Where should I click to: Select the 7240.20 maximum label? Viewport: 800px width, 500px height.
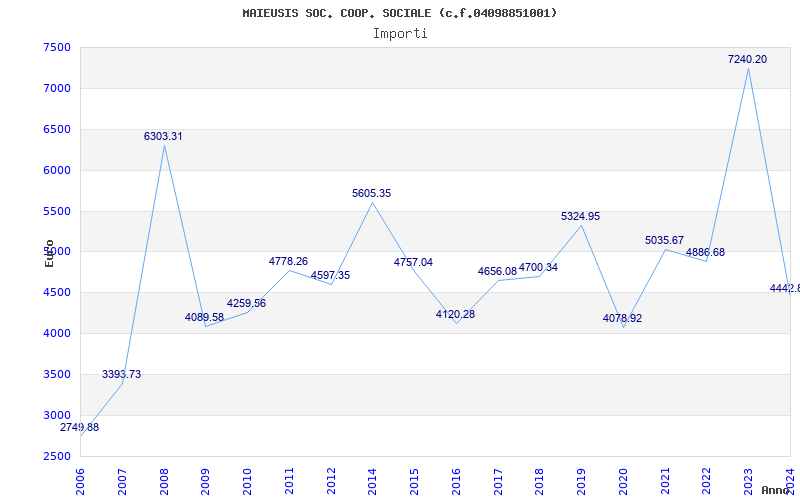click(747, 60)
